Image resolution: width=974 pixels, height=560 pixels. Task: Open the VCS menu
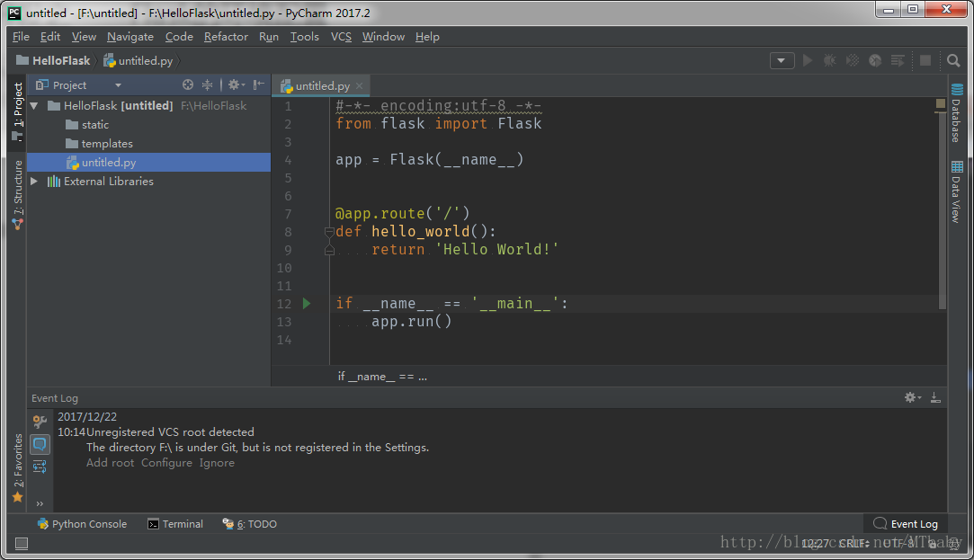pos(341,37)
